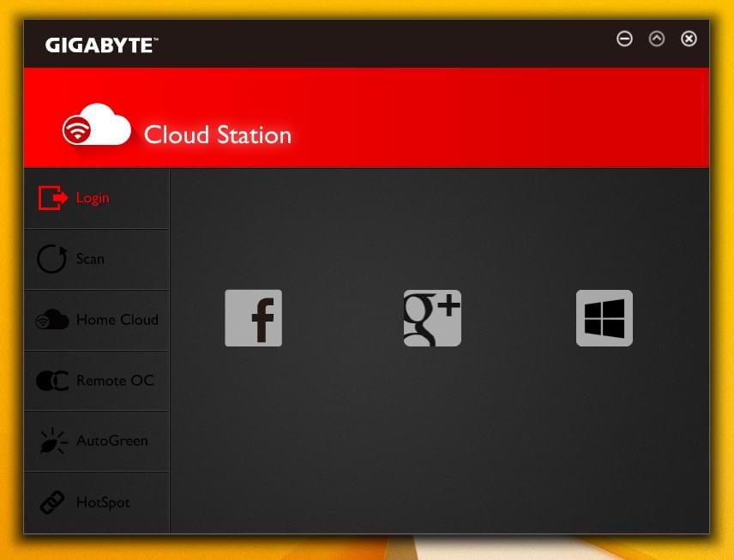Open the Scan tab
The height and width of the screenshot is (560, 734).
click(96, 259)
